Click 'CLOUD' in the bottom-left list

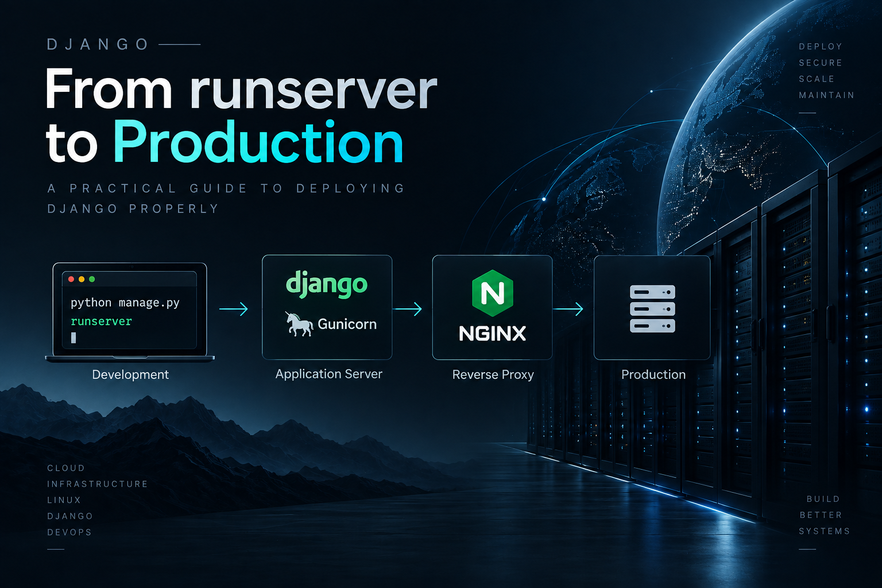[66, 468]
